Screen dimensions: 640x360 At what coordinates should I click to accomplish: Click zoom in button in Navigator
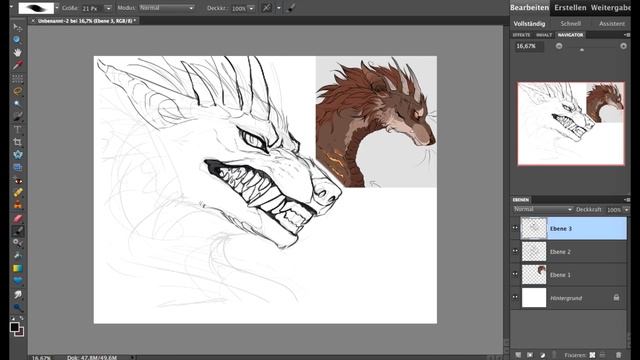623,46
